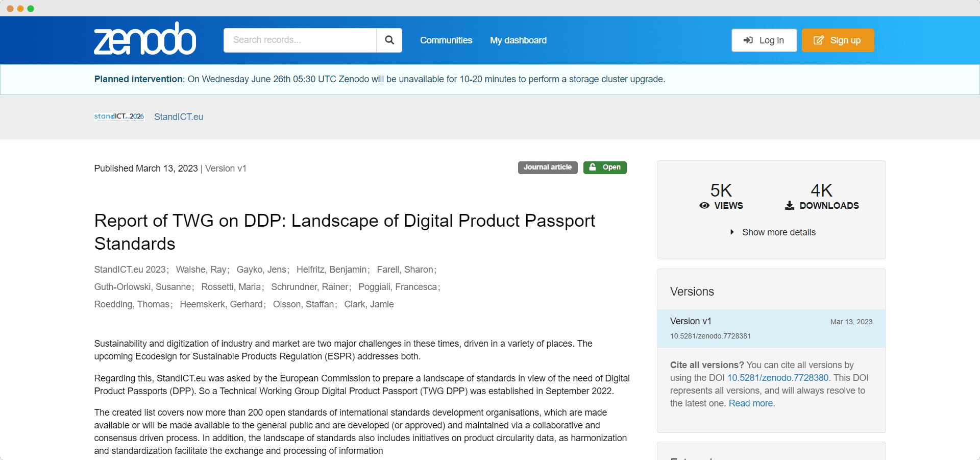
Task: Open My dashboard
Action: click(518, 40)
